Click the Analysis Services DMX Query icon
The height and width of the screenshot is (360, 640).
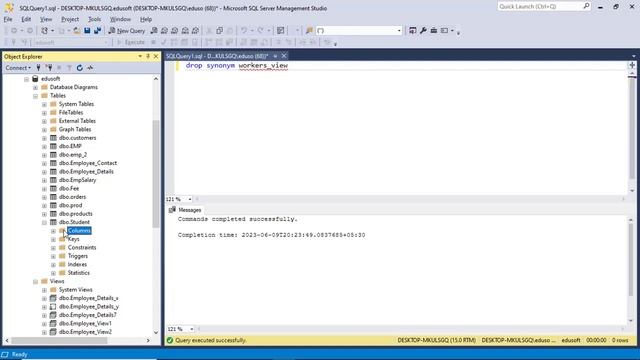click(x=175, y=31)
